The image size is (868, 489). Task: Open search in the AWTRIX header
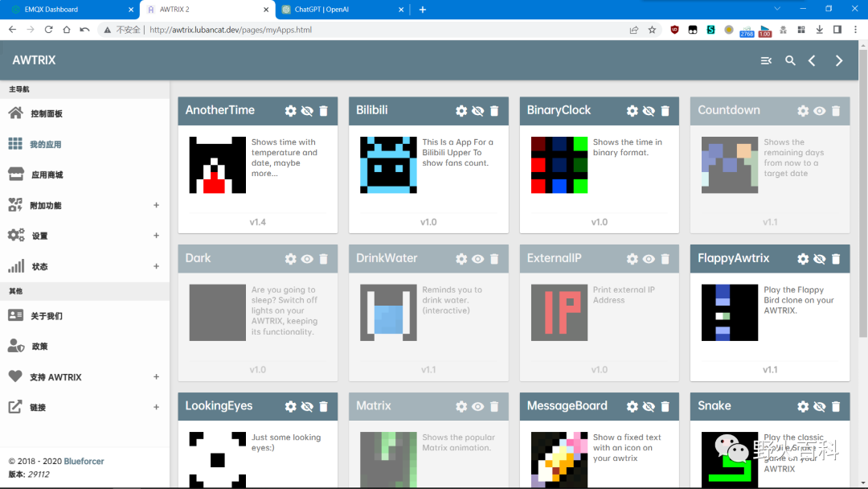tap(791, 60)
